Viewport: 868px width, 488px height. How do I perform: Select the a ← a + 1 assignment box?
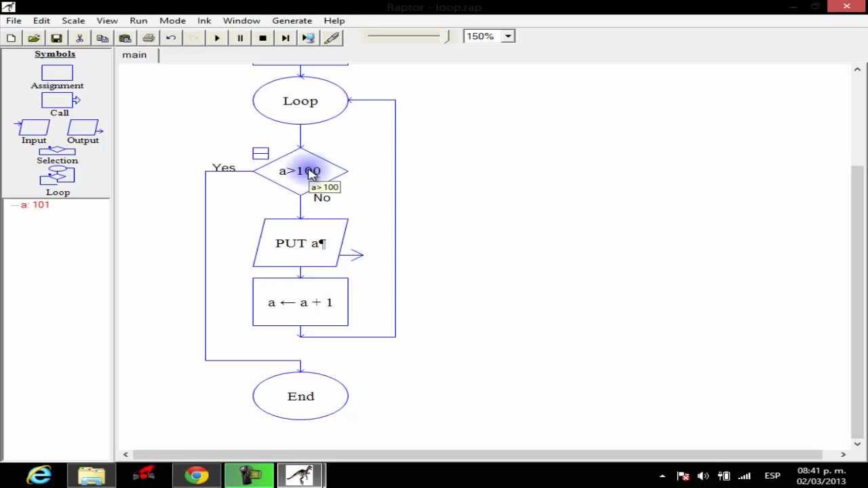pyautogui.click(x=300, y=302)
